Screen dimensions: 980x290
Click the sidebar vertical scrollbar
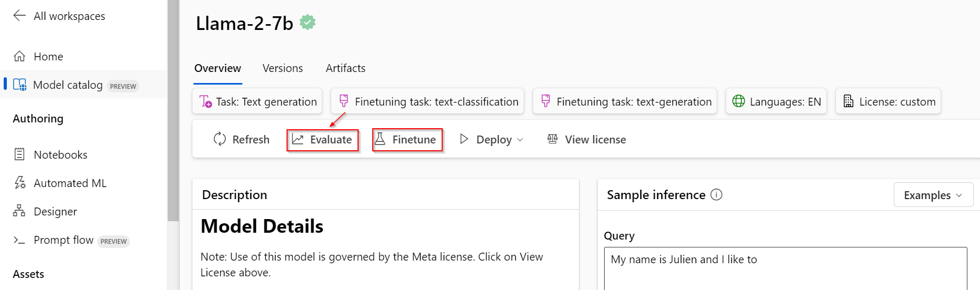173,110
